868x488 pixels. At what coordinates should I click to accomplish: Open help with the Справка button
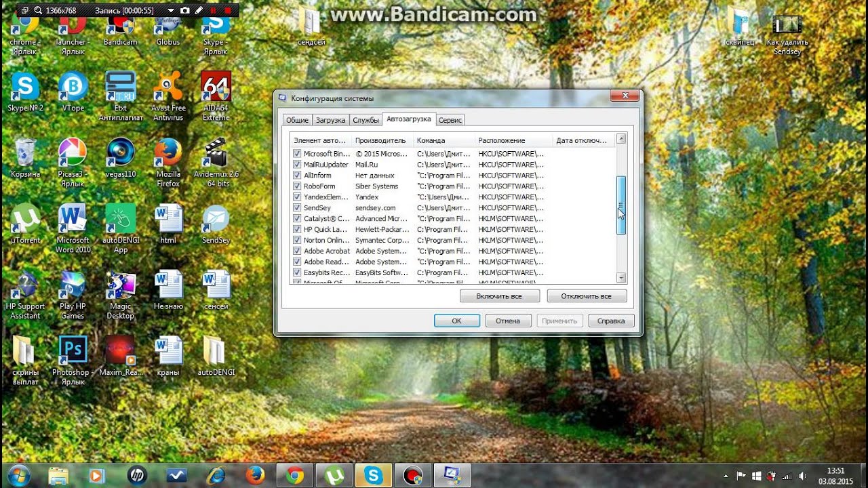[x=611, y=321]
